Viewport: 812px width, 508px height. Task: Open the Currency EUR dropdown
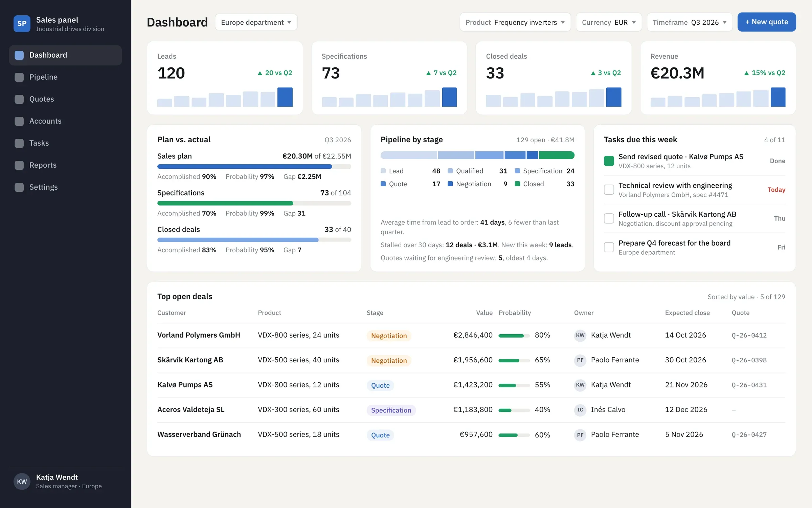(609, 22)
